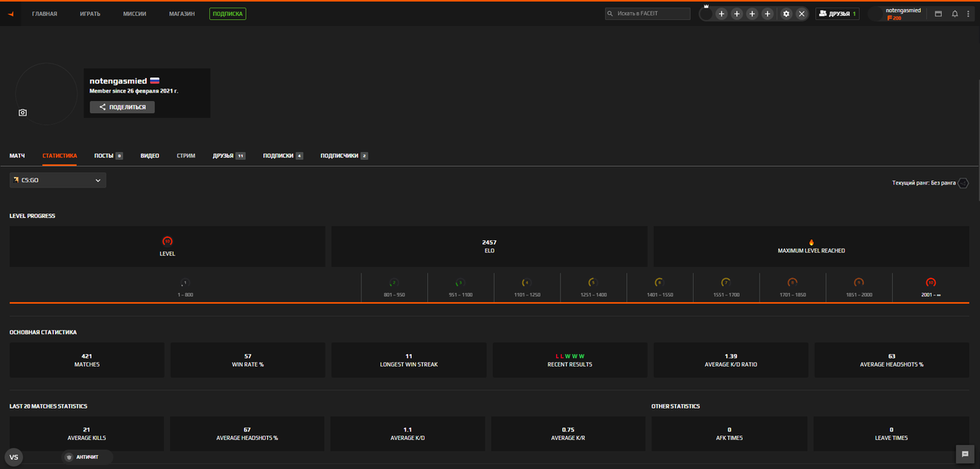Image resolution: width=980 pixels, height=469 pixels.
Task: Click the level icon for 1 – 800
Action: click(x=185, y=282)
